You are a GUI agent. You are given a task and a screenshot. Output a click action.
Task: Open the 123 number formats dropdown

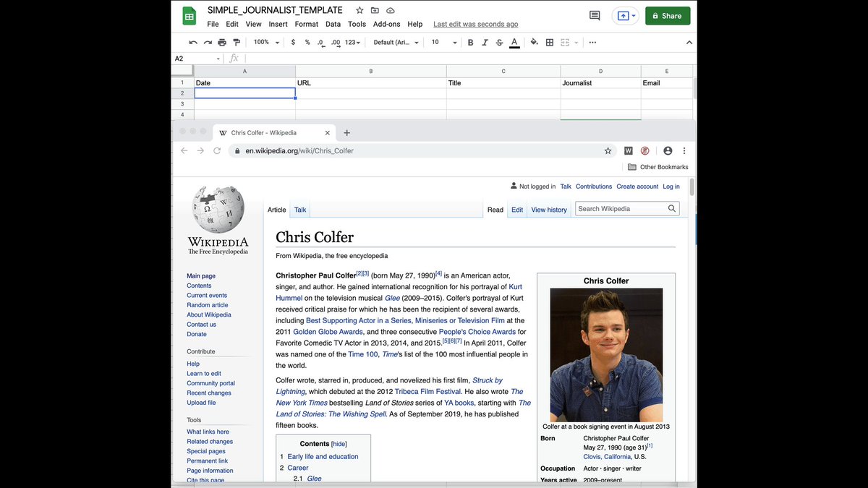pos(352,43)
